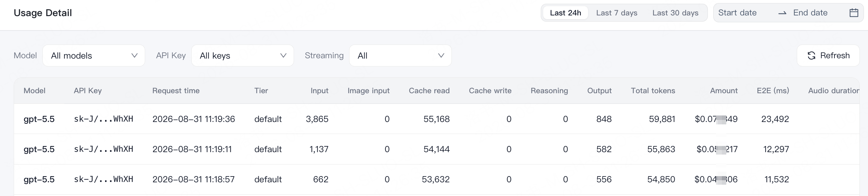Click the Refresh button
This screenshot has width=868, height=196.
click(828, 56)
